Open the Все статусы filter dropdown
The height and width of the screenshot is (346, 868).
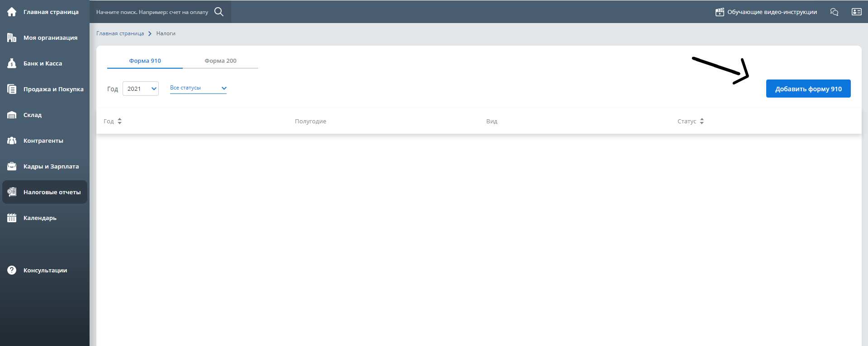[x=198, y=88]
